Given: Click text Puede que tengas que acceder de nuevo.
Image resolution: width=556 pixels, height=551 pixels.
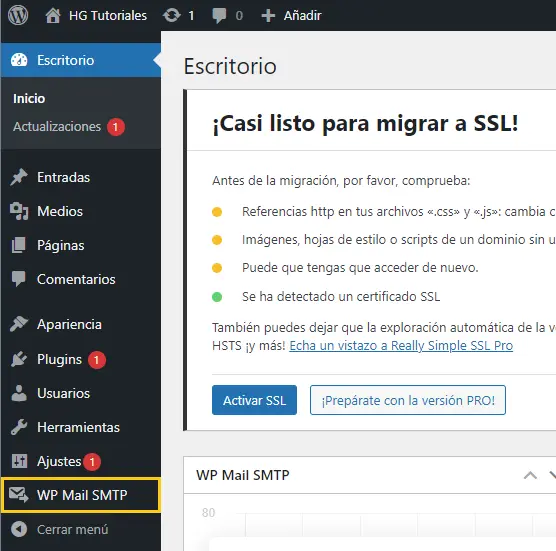Looking at the screenshot, I should coord(360,268).
